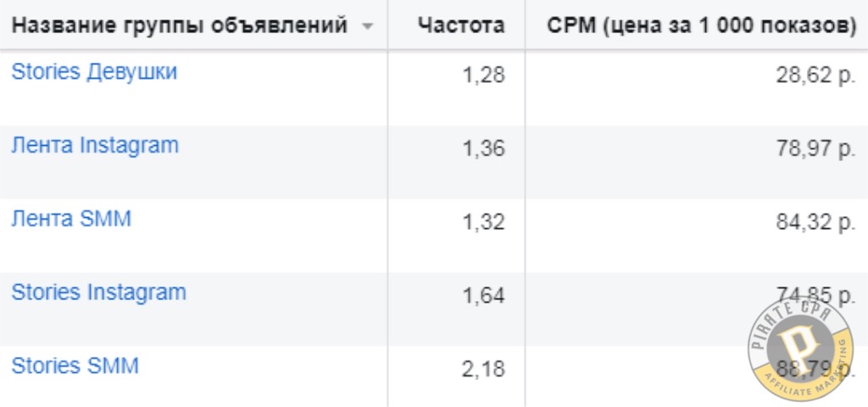Select the CPM value 28,62 р.
Image resolution: width=868 pixels, height=407 pixels.
(816, 75)
